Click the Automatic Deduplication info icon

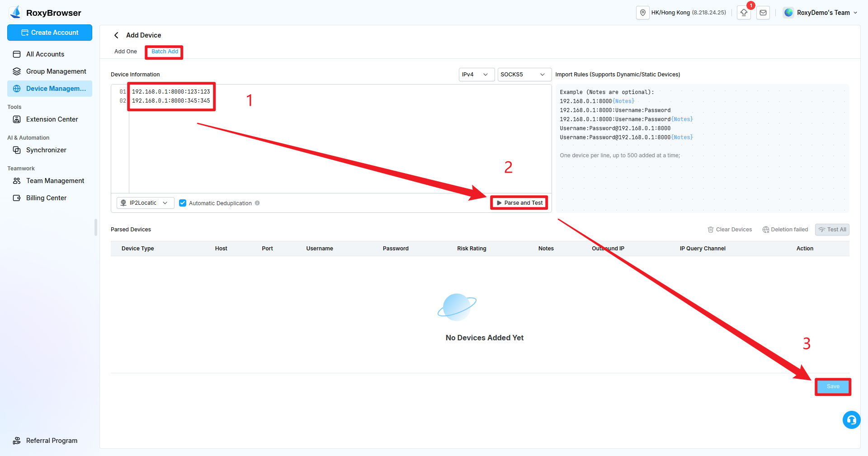tap(257, 203)
